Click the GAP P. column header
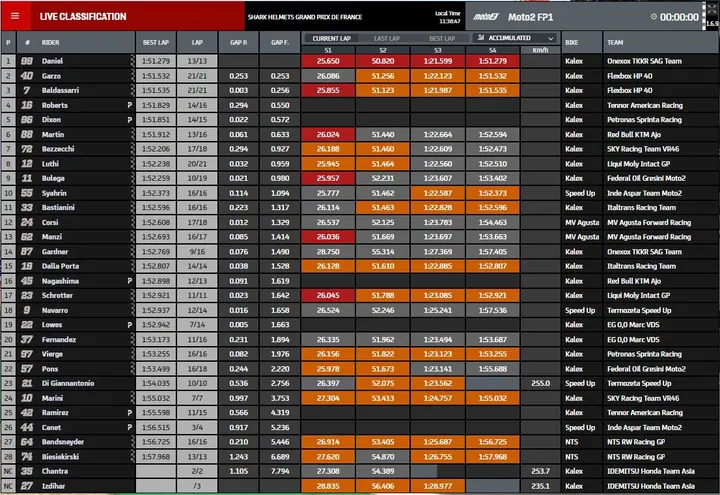 [x=238, y=42]
